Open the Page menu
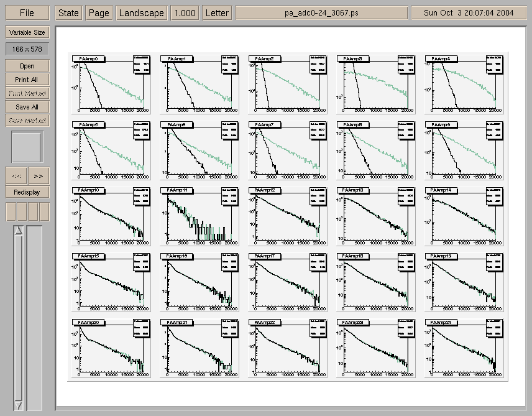Viewport: 532px width, 416px height. click(x=99, y=13)
